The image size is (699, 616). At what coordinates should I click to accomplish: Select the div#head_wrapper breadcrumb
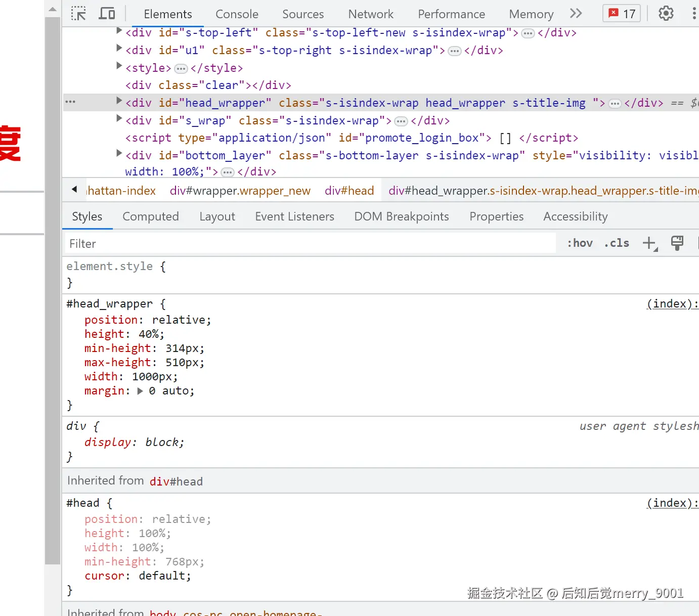click(543, 190)
